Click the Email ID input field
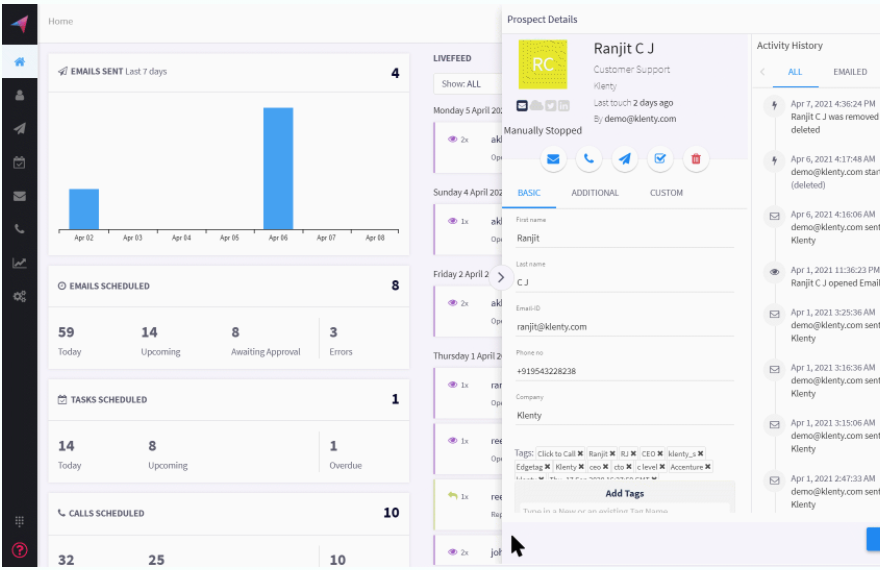Viewport: 880px width, 570px height. (x=625, y=327)
